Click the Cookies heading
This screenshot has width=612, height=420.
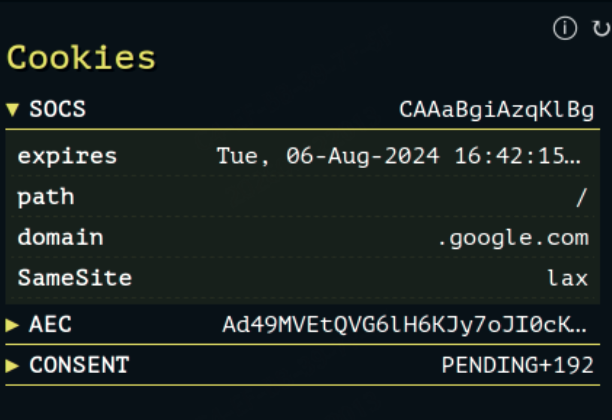(81, 58)
